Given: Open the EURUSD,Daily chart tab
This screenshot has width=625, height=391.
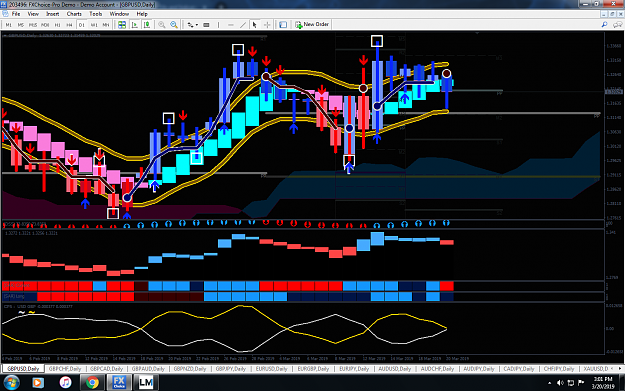Looking at the screenshot, I should click(x=271, y=369).
